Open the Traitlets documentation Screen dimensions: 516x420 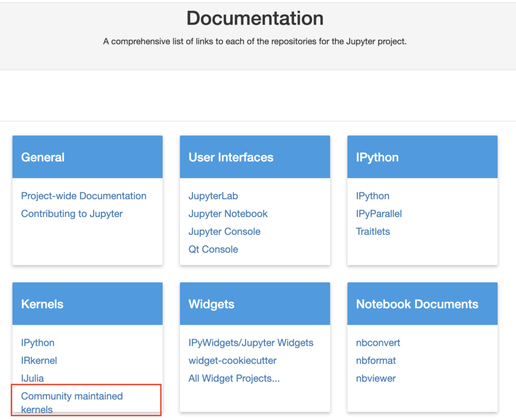point(373,231)
